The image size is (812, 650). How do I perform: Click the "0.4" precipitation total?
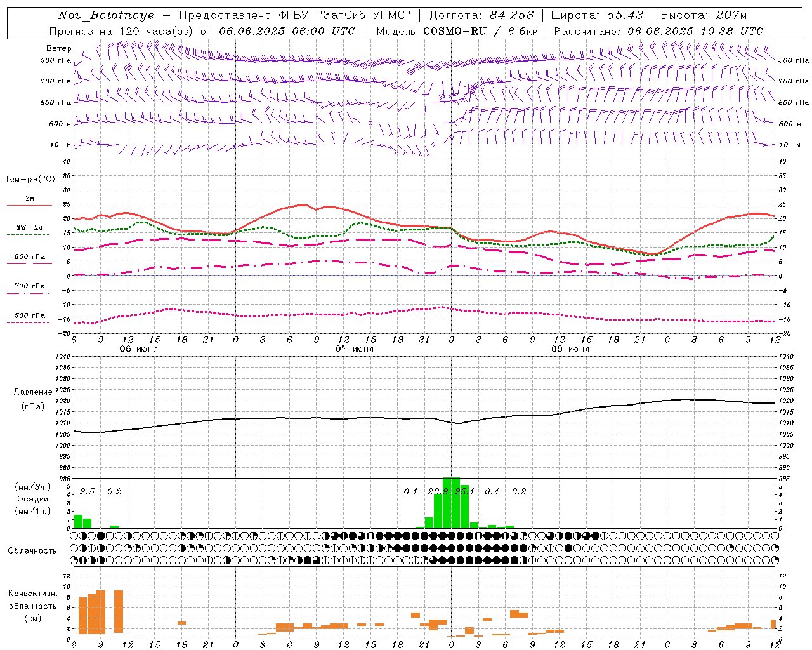[x=492, y=492]
